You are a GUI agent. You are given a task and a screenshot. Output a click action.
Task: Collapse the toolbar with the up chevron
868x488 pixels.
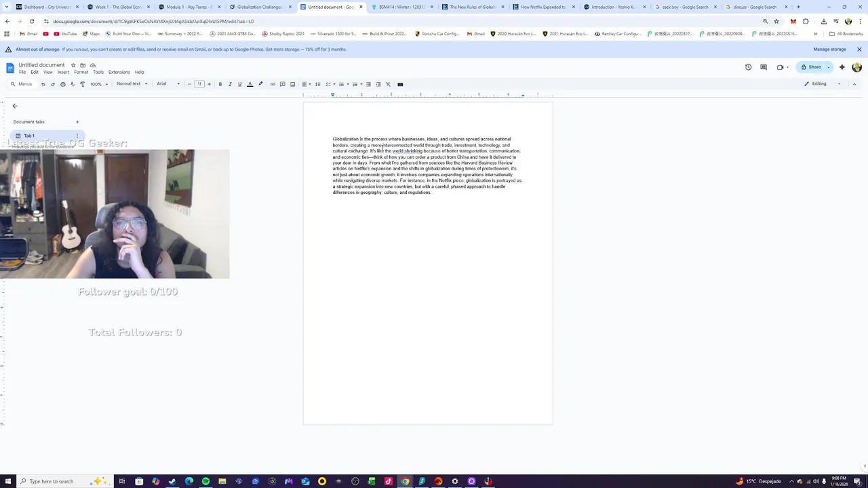854,84
